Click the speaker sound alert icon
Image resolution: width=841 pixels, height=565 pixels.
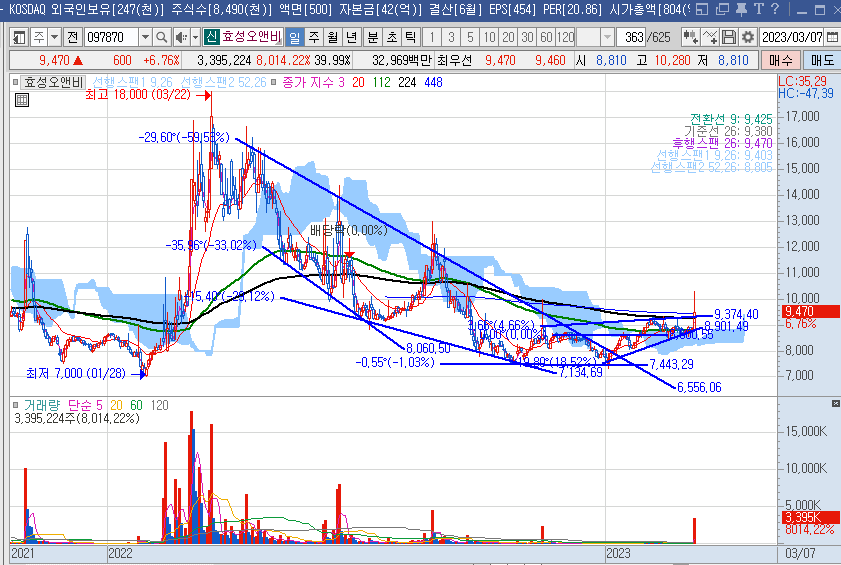tap(181, 37)
